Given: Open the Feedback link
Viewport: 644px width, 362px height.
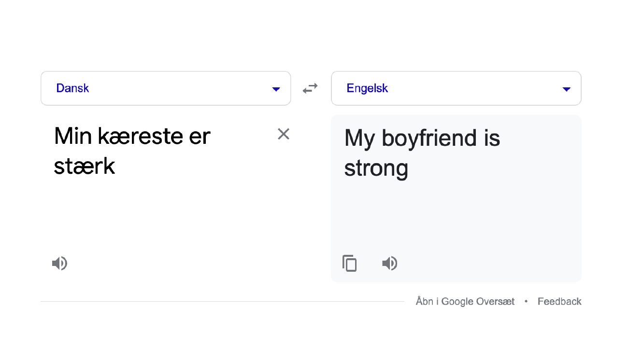Looking at the screenshot, I should [x=559, y=302].
